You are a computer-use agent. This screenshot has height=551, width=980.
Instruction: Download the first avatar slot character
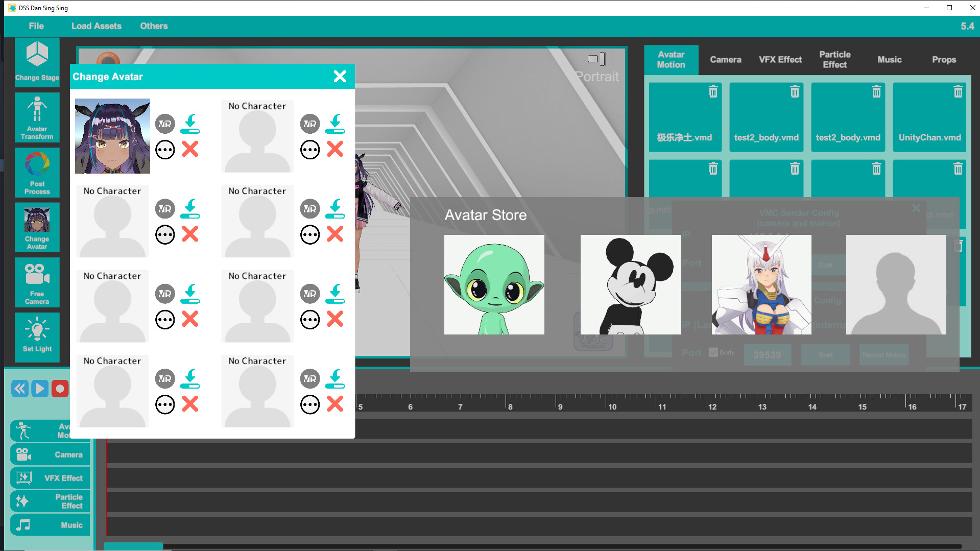click(x=190, y=124)
